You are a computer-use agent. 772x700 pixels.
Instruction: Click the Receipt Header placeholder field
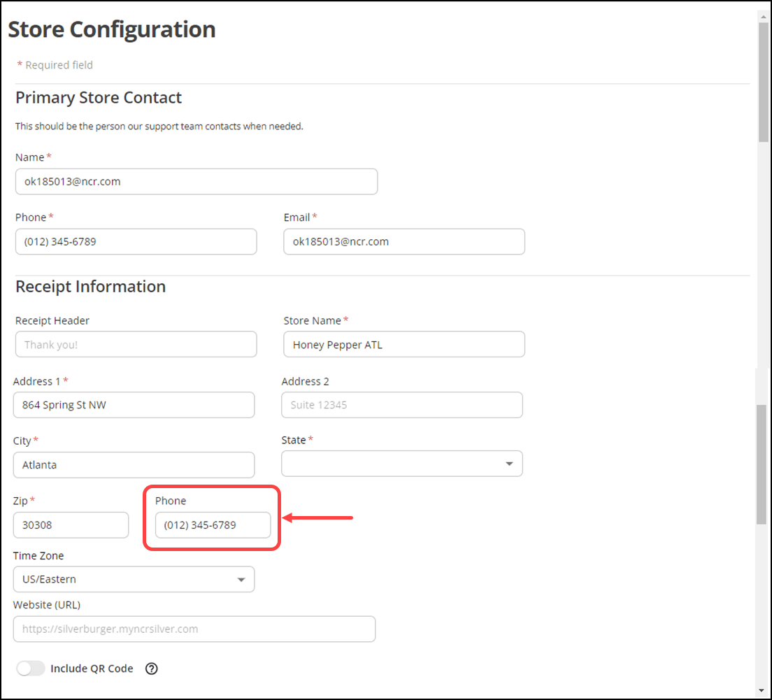136,344
